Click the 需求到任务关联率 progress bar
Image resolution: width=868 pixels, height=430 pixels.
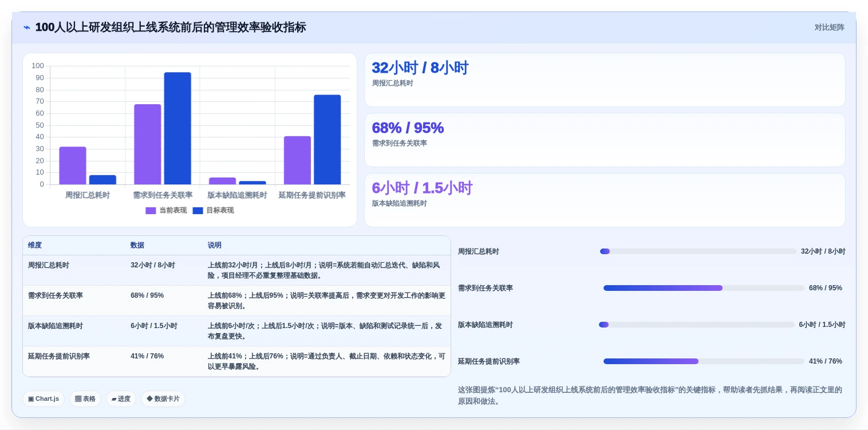(704, 288)
